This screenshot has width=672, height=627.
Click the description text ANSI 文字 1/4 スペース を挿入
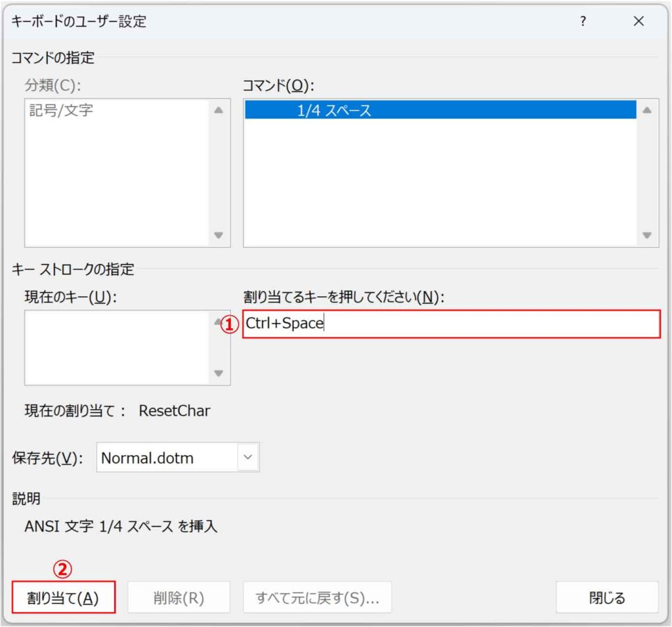click(x=121, y=526)
